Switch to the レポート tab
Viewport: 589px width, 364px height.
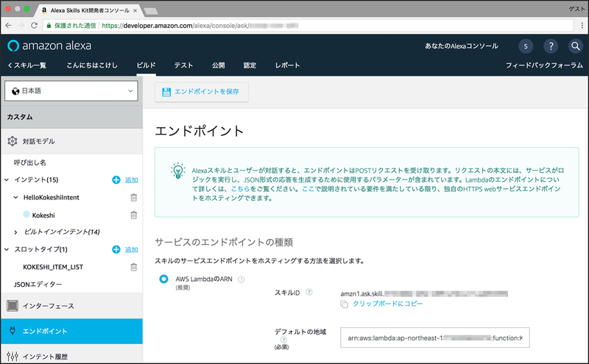click(287, 65)
